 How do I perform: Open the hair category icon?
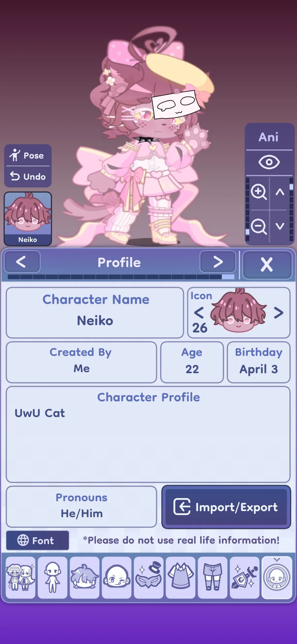84,578
